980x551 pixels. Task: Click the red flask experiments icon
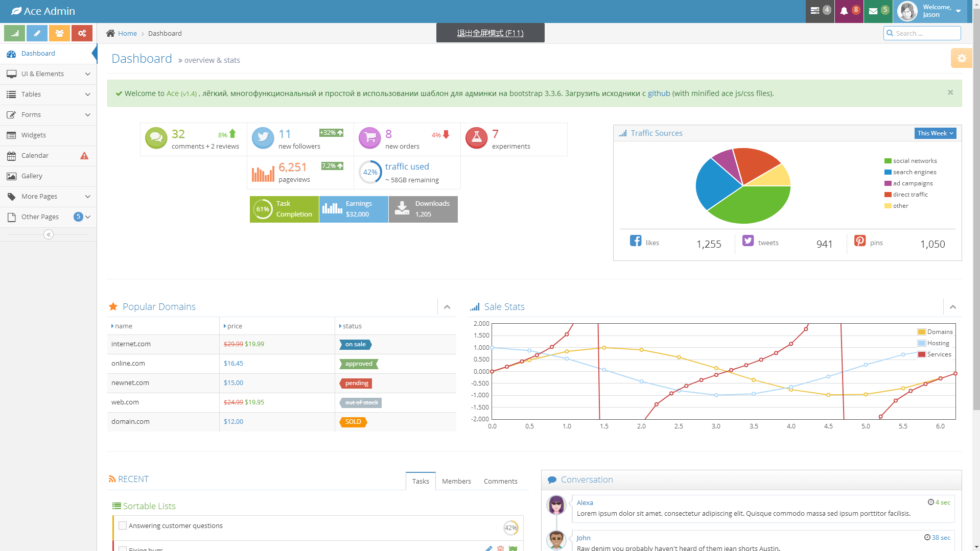coord(477,138)
